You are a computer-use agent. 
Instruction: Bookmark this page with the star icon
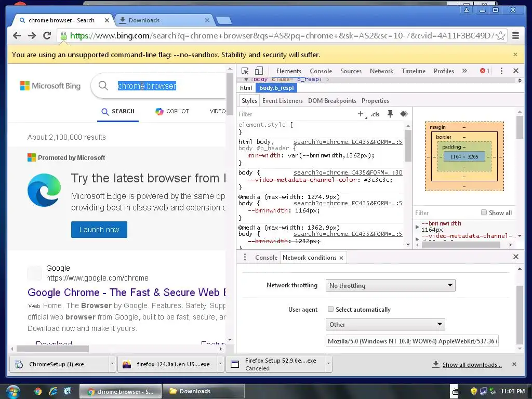tap(500, 36)
